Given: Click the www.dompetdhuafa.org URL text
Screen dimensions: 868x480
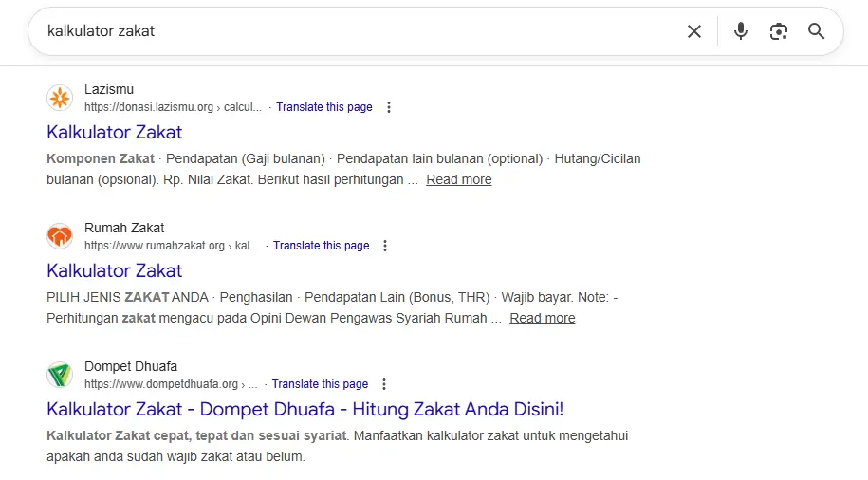Looking at the screenshot, I should point(171,384).
